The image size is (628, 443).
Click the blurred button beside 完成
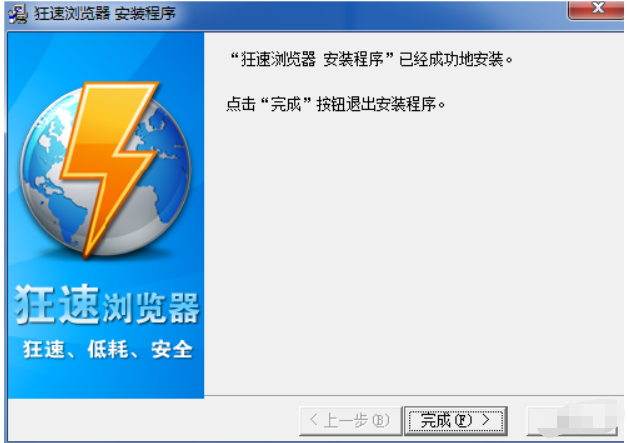pos(572,421)
